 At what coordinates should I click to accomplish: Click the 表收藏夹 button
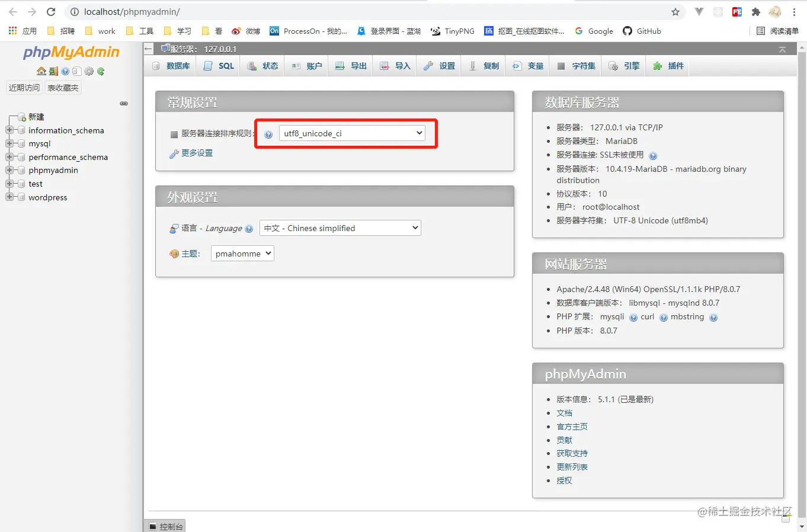tap(63, 88)
